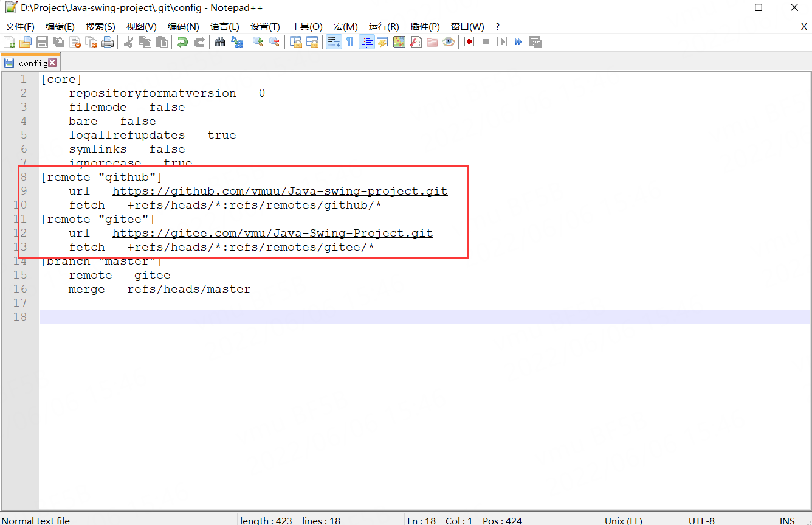Click the merge = refs/heads/master line
Image resolution: width=812 pixels, height=525 pixels.
[160, 289]
